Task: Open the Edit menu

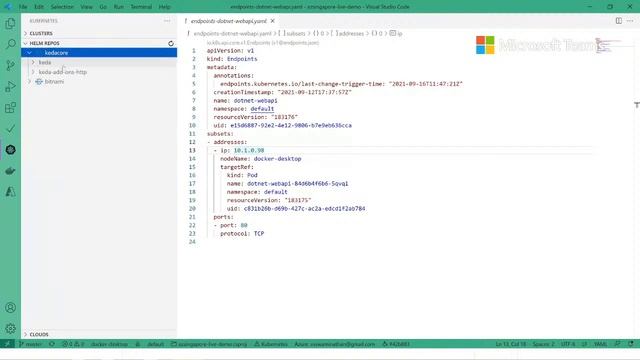Action: [x=39, y=7]
